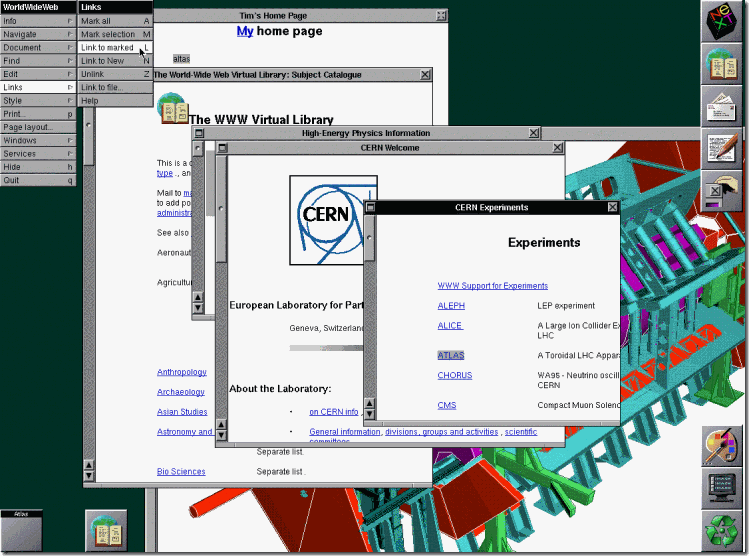
Task: Expand the Navigate submenu
Action: (x=38, y=34)
